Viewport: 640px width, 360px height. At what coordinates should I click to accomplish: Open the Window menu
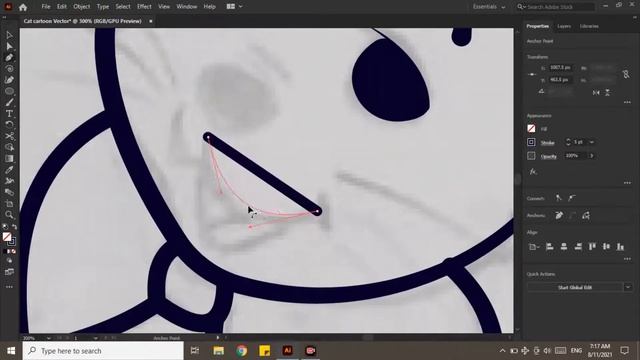click(187, 7)
